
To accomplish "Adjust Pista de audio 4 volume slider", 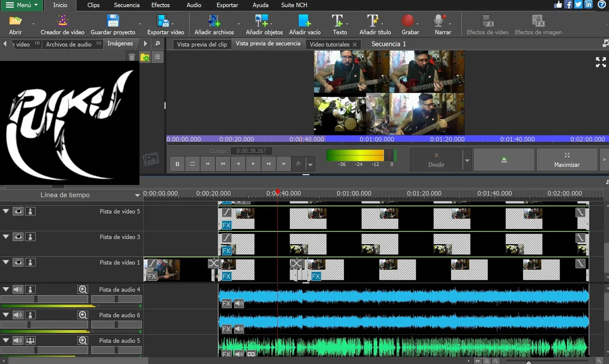I will pos(44,299).
